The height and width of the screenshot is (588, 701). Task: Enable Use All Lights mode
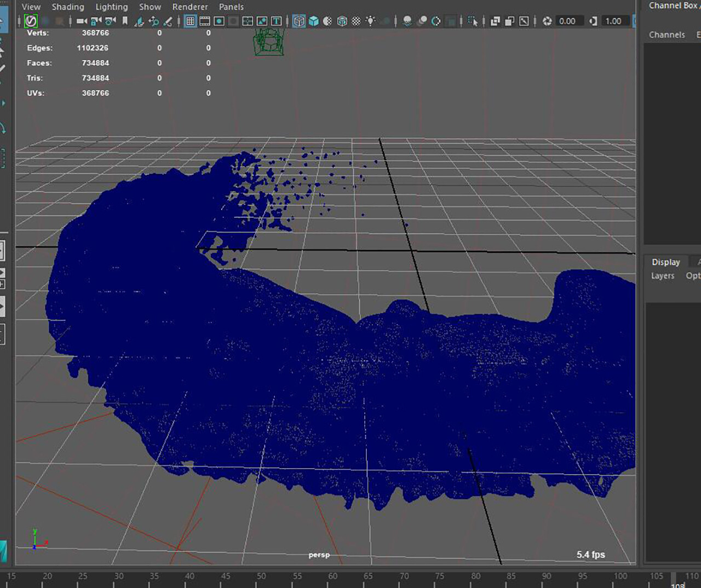click(371, 22)
